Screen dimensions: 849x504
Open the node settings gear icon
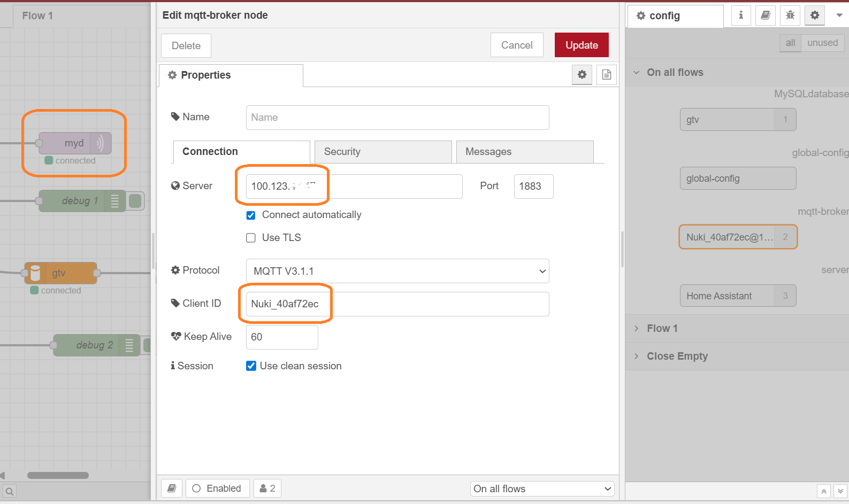coord(582,75)
